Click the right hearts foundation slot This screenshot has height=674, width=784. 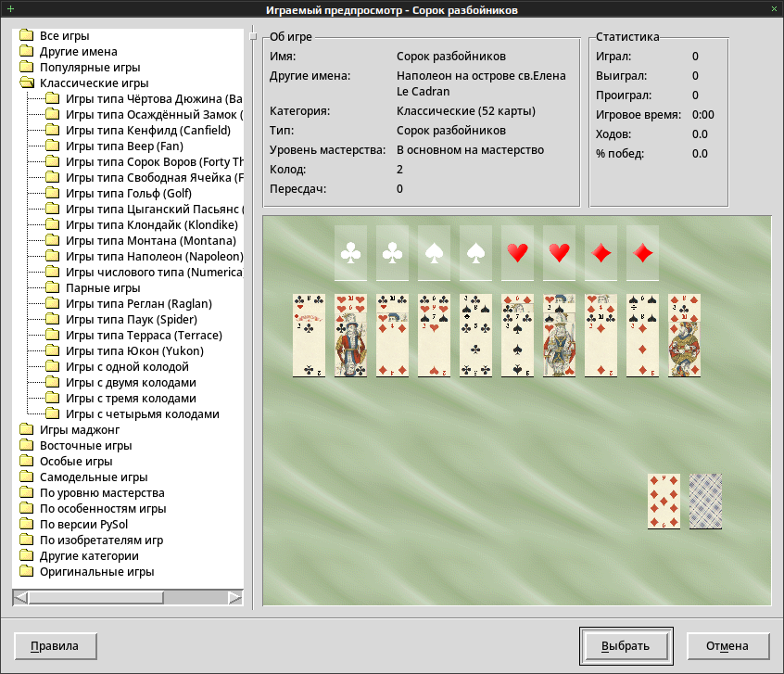point(559,253)
